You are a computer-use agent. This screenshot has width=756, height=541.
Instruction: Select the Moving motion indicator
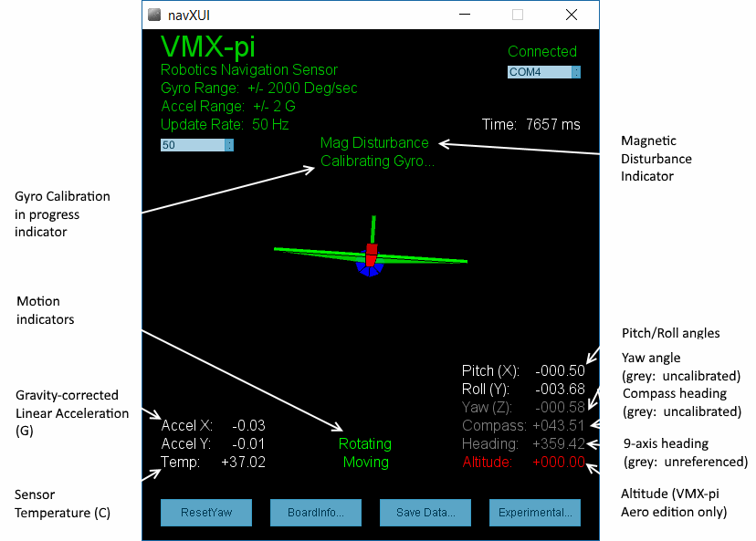tap(365, 463)
